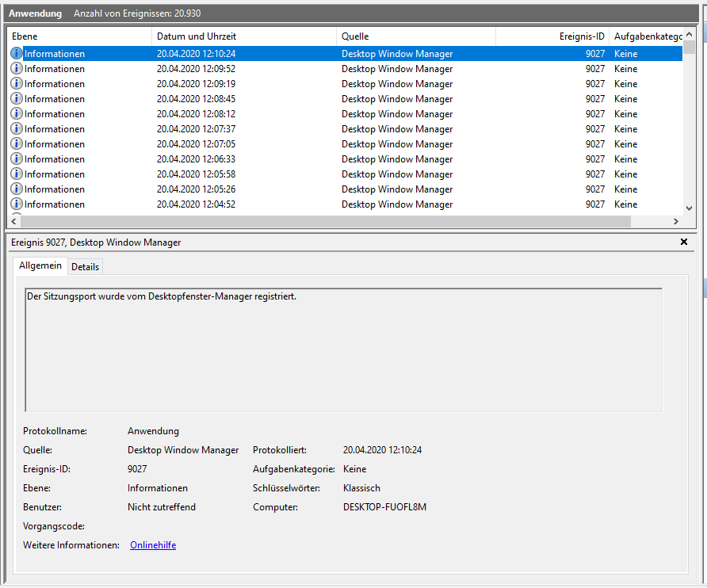Click the info icon of the 12:09:52 event
The image size is (707, 588).
coord(16,68)
